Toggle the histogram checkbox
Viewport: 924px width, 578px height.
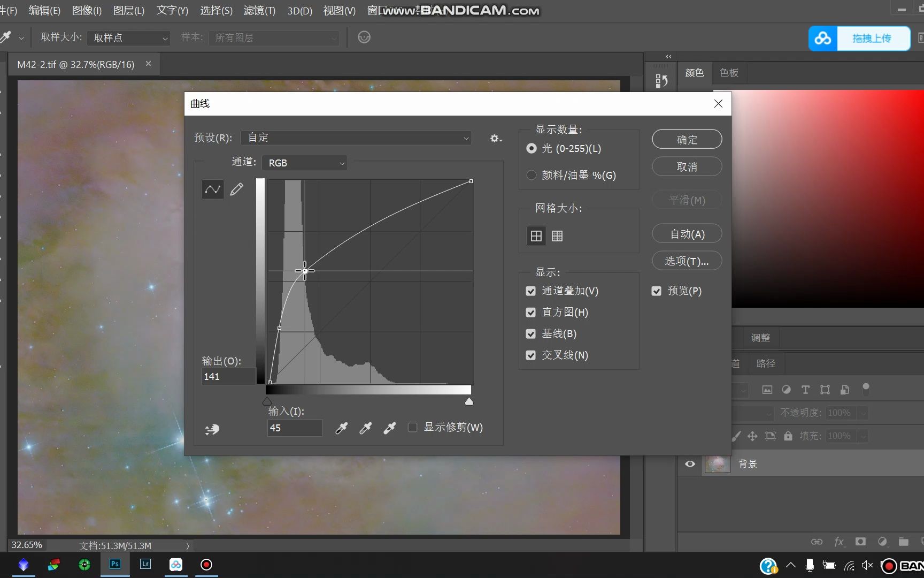click(531, 312)
